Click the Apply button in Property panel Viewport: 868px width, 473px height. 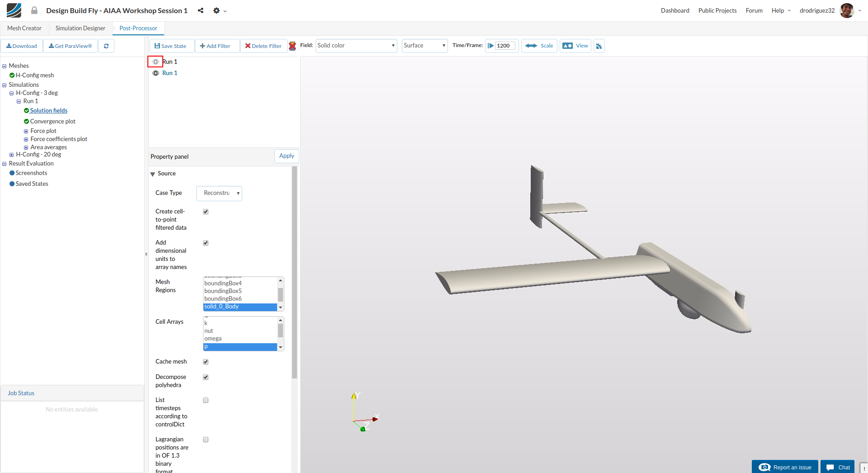coord(287,156)
